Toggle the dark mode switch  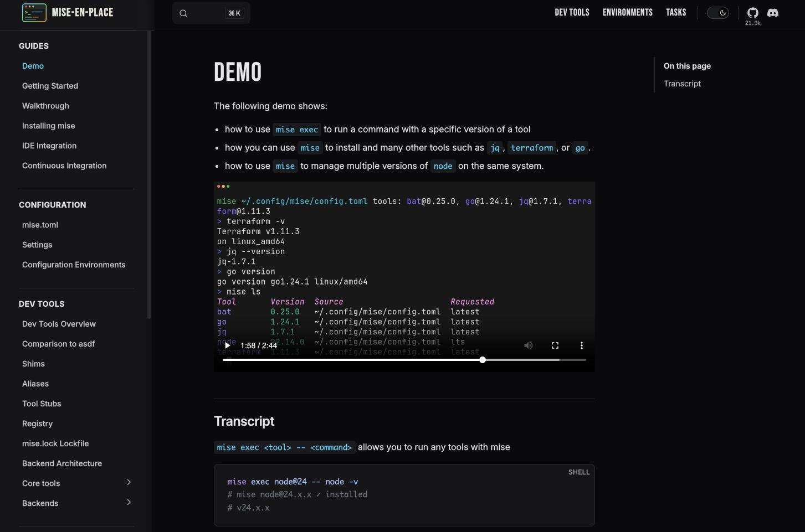[x=718, y=13]
